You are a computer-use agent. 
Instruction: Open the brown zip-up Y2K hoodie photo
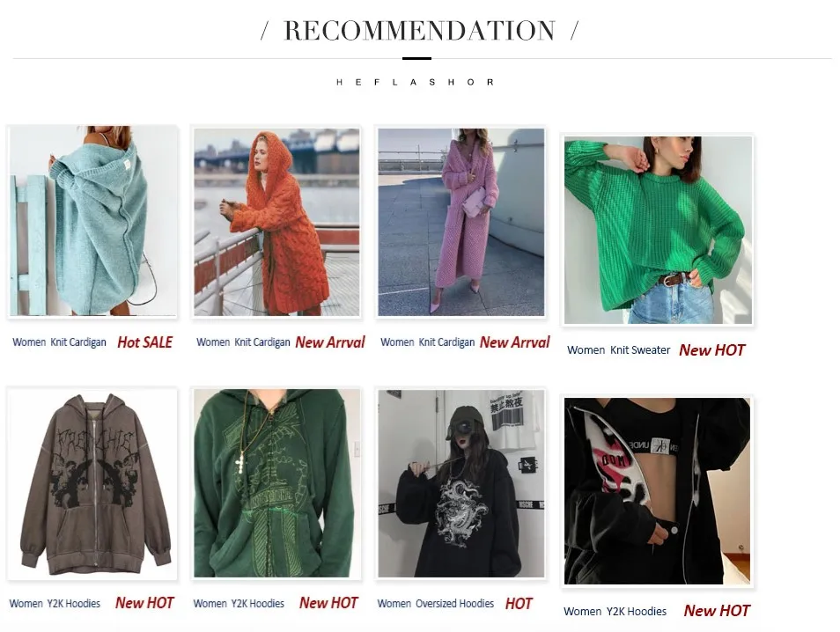92,483
